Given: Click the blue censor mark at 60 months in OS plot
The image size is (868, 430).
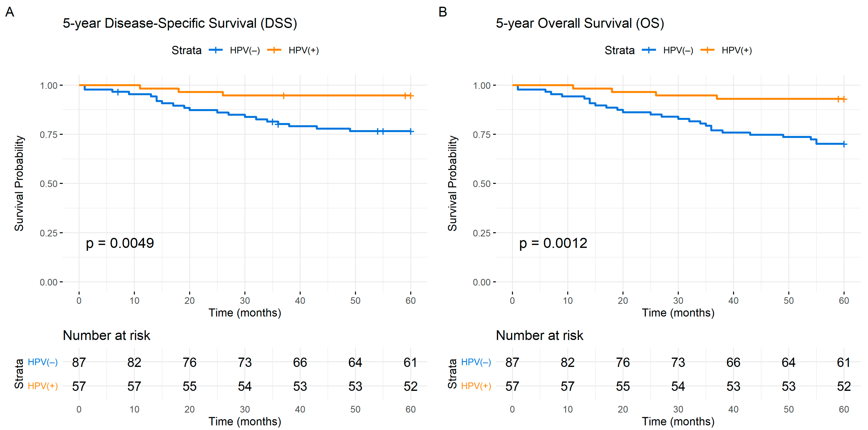Looking at the screenshot, I should coord(844,144).
